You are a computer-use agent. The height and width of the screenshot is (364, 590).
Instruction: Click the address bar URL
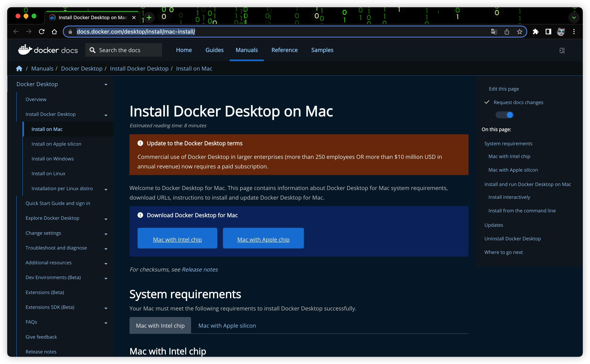click(x=136, y=32)
